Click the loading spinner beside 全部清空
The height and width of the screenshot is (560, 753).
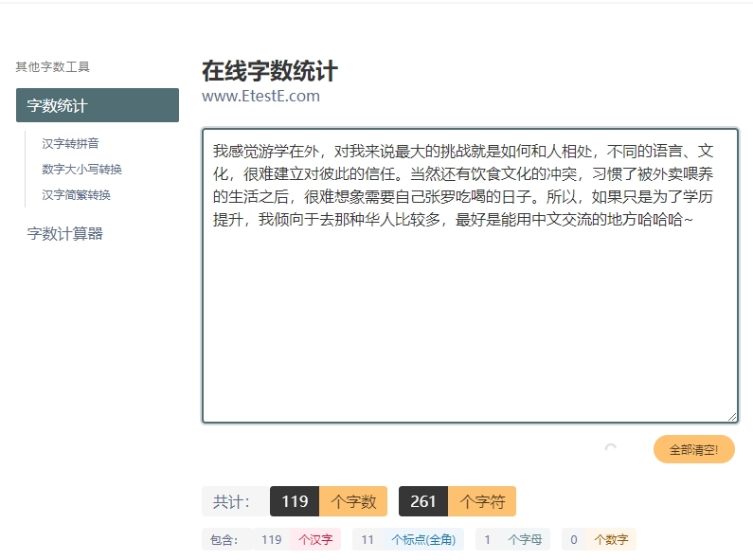click(610, 449)
